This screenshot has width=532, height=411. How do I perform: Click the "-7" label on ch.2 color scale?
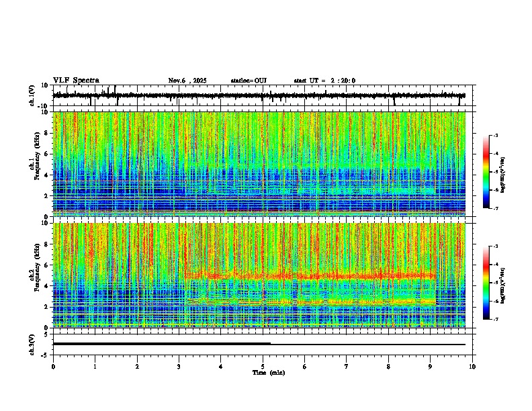pos(496,319)
